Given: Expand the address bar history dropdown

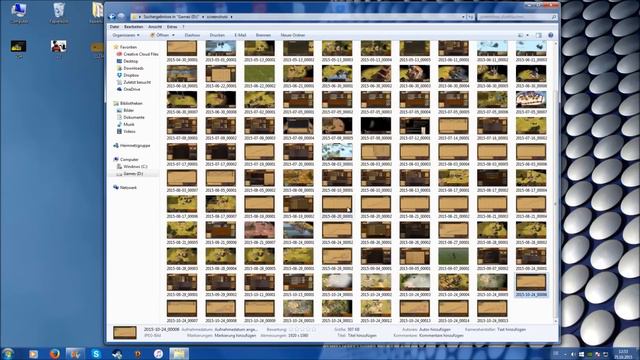Looking at the screenshot, I should coord(463,17).
